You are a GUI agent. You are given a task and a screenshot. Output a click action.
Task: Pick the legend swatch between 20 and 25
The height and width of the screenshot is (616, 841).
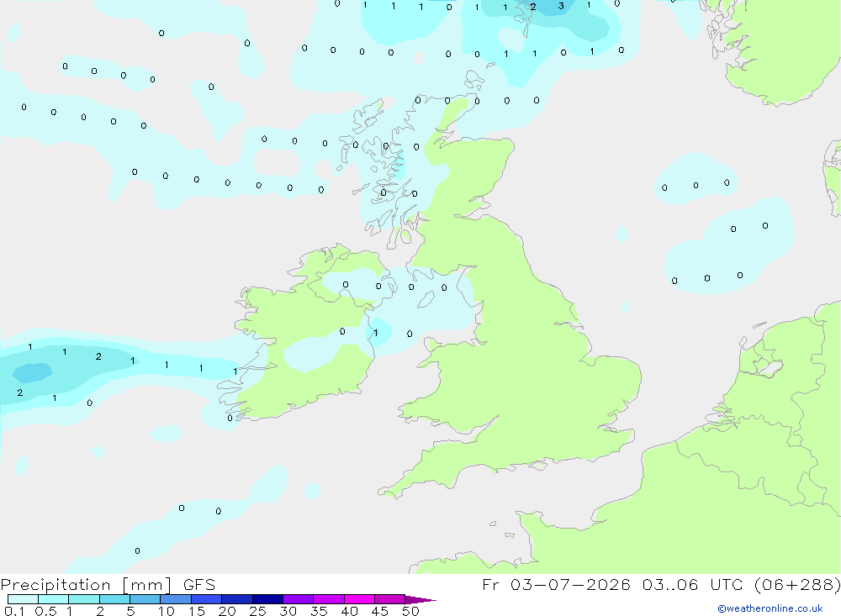(x=237, y=599)
